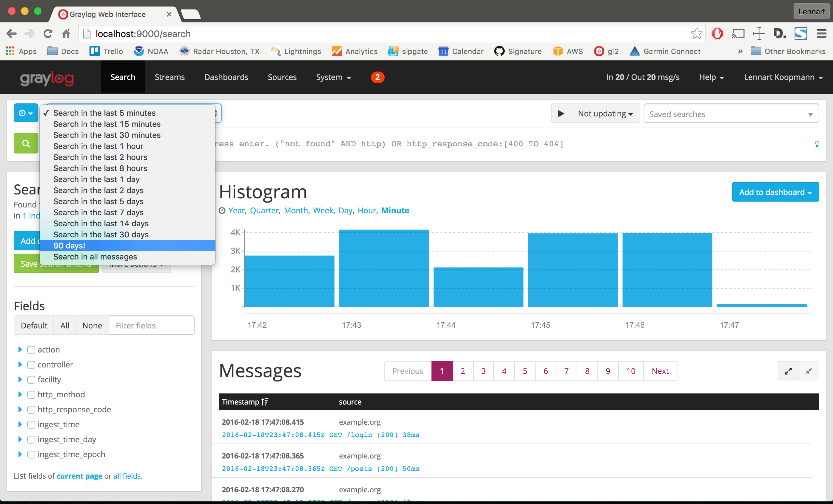Image resolution: width=833 pixels, height=504 pixels.
Task: Open the Dashboards tab
Action: click(225, 77)
